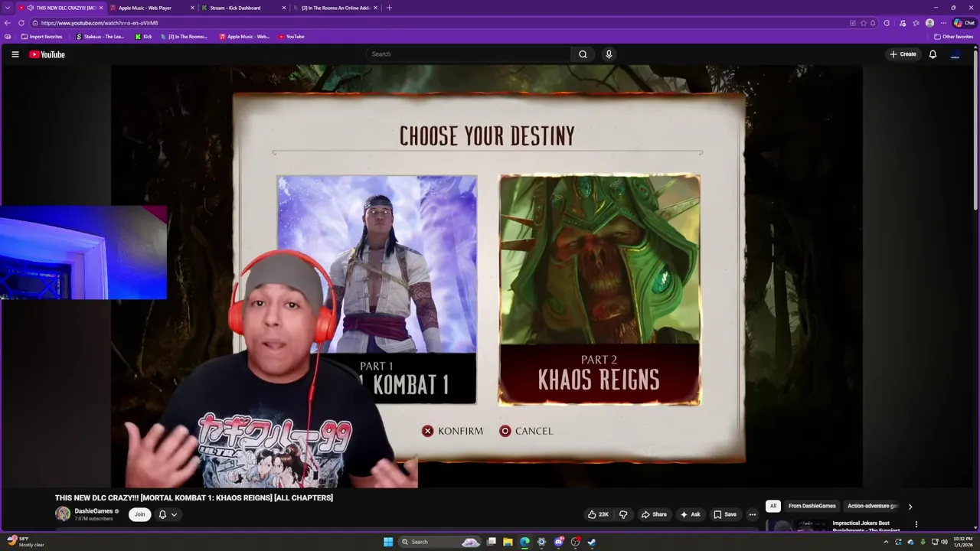Open Copilot Chat button in browser
Image resolution: width=980 pixels, height=551 pixels.
click(x=963, y=23)
